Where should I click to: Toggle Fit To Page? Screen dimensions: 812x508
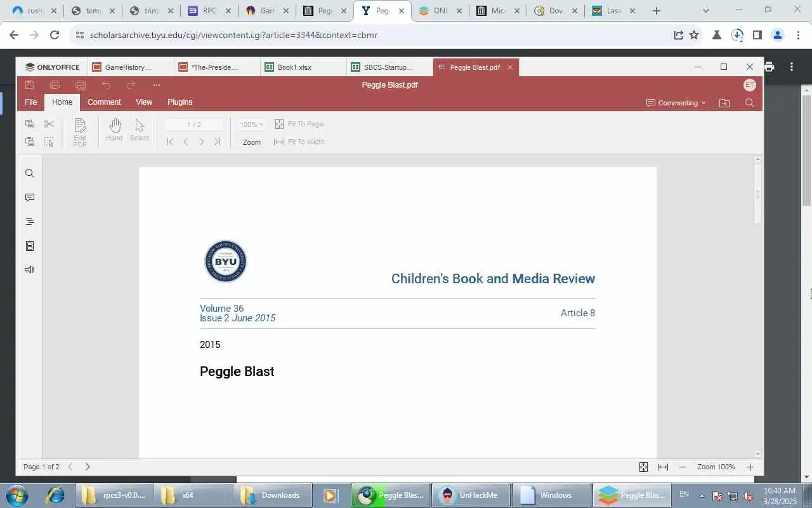point(299,124)
